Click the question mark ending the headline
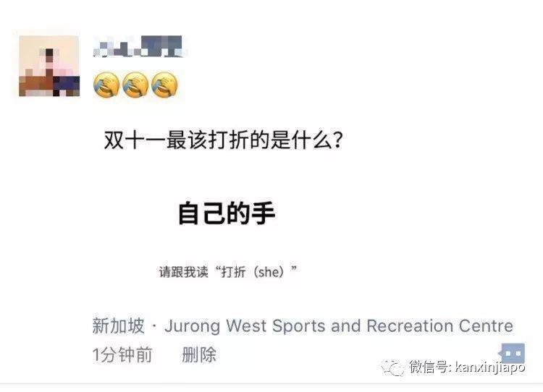This screenshot has height=392, width=543. (x=337, y=140)
